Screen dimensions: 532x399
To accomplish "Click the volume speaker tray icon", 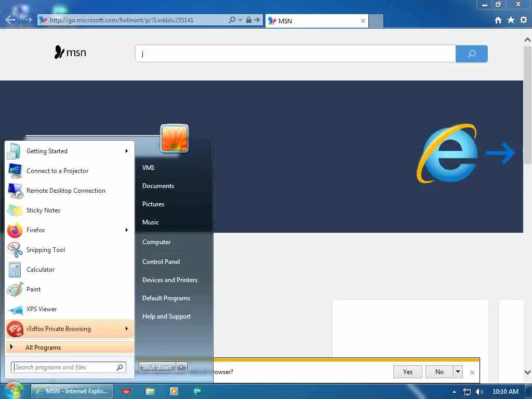I will (x=480, y=392).
